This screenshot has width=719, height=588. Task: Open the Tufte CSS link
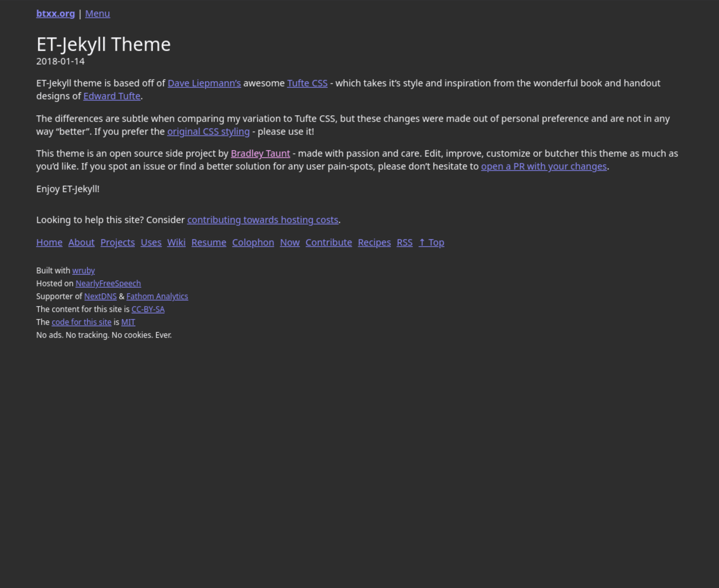pyautogui.click(x=307, y=83)
